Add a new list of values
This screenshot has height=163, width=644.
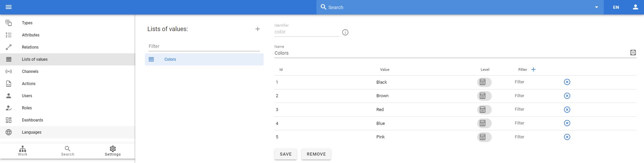pyautogui.click(x=258, y=29)
